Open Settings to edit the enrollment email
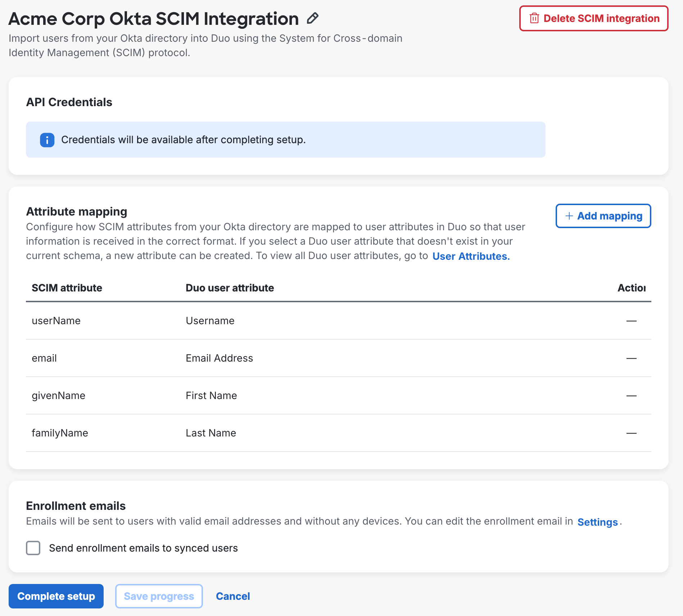Viewport: 683px width, 616px height. coord(597,522)
